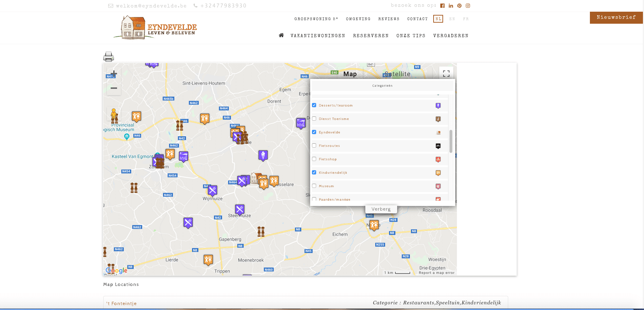Select the ice cream dessert map marker
The height and width of the screenshot is (310, 644).
pyautogui.click(x=263, y=155)
